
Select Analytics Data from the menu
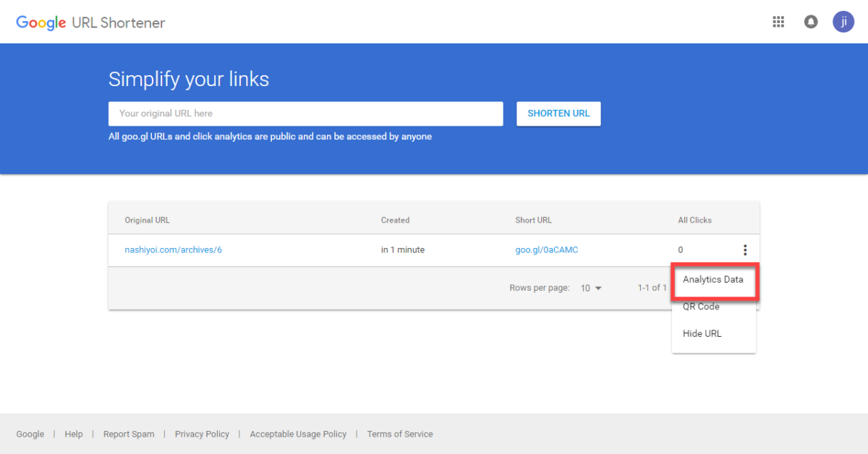(x=713, y=280)
